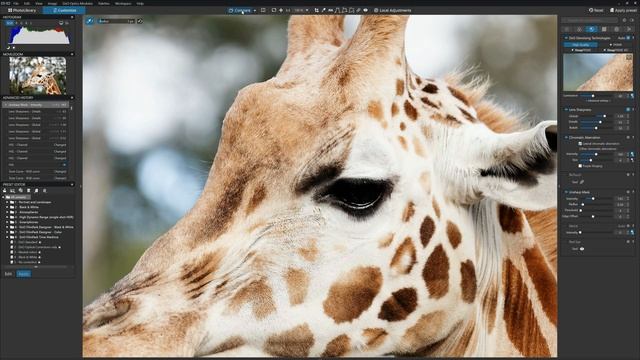Click the Reset button
This screenshot has height=360, width=640.
(596, 10)
